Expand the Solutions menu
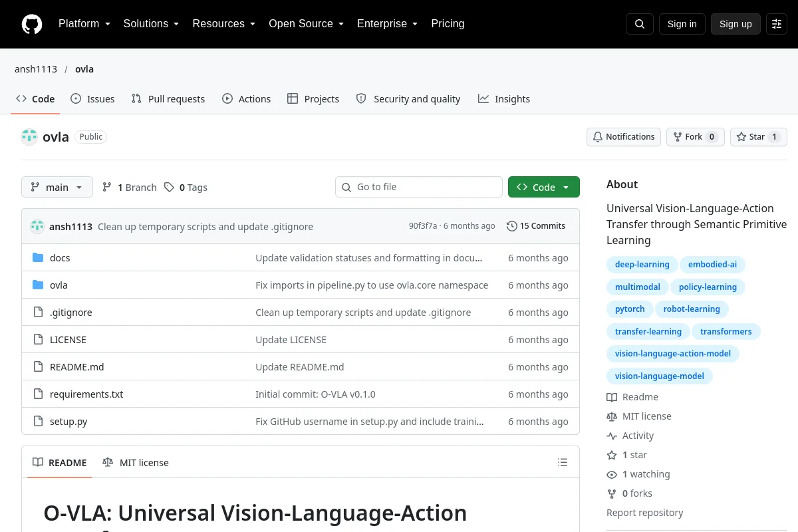This screenshot has width=798, height=532. click(152, 24)
